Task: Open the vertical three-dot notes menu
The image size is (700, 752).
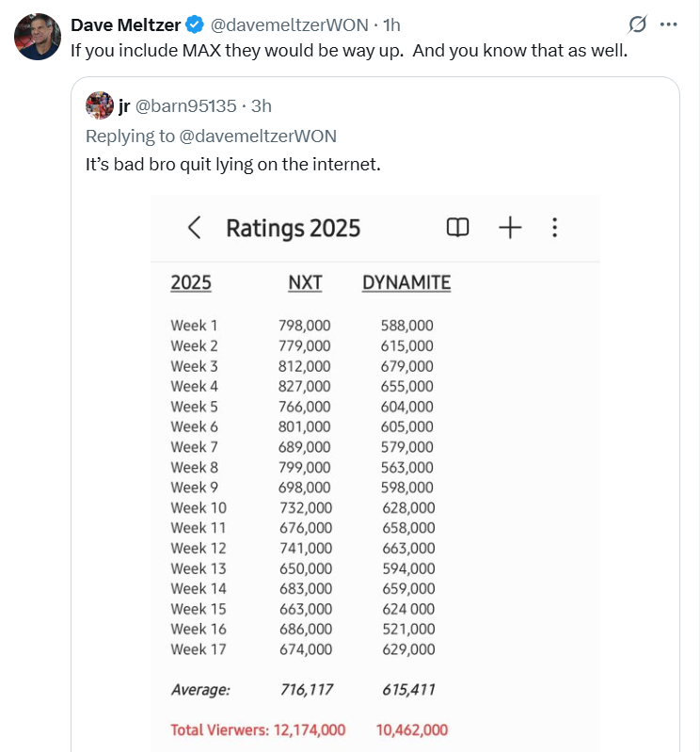Action: click(x=555, y=228)
